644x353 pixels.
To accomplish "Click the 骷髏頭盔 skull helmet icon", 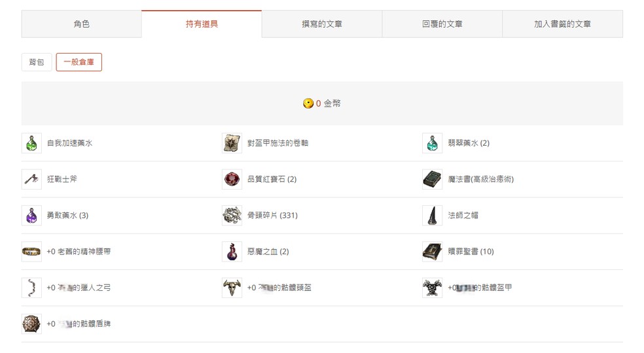I will pos(232,288).
